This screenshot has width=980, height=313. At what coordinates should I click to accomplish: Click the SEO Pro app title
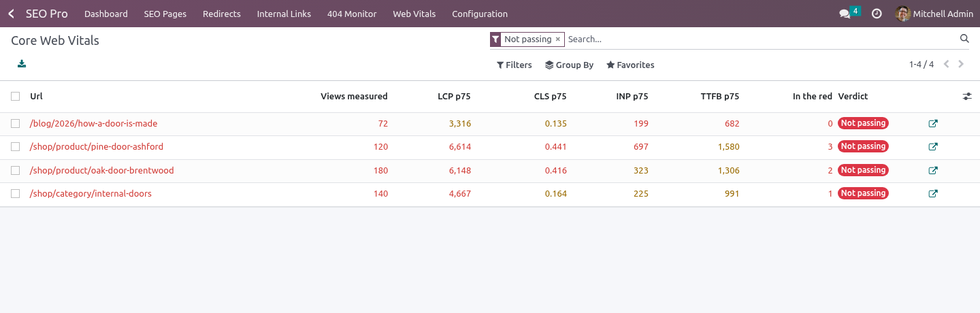pyautogui.click(x=47, y=14)
